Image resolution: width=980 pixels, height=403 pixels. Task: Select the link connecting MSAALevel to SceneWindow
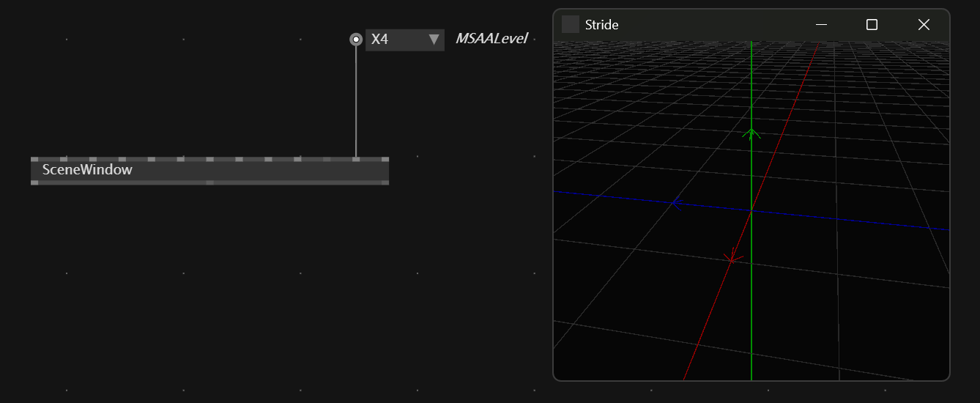click(x=356, y=103)
